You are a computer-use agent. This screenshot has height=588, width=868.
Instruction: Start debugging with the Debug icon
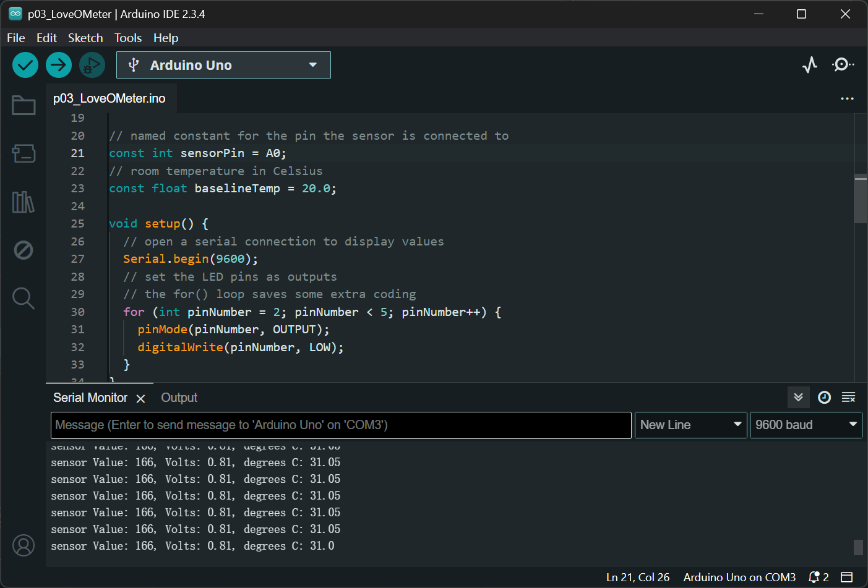click(x=92, y=65)
